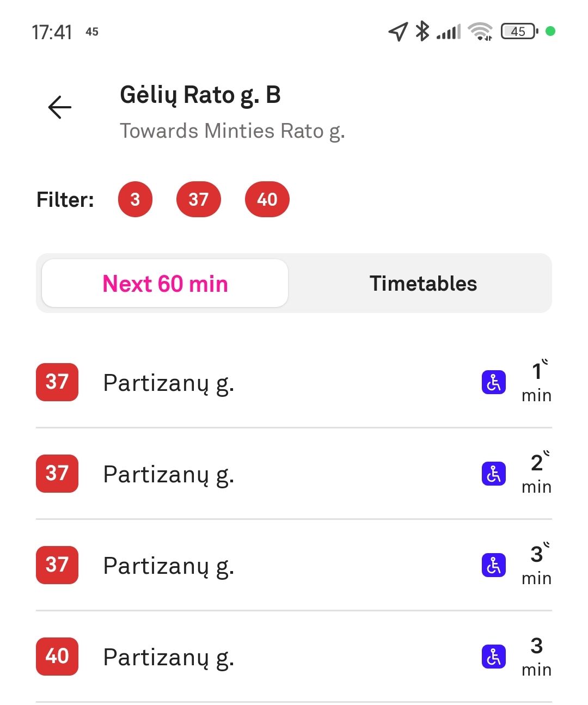
Task: Tap wheelchair icon on 1 min departure
Action: pos(494,382)
